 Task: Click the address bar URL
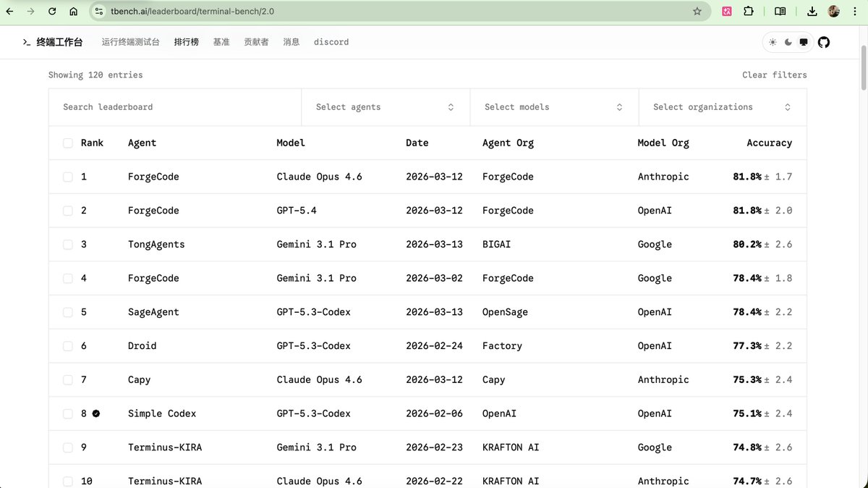pos(192,12)
